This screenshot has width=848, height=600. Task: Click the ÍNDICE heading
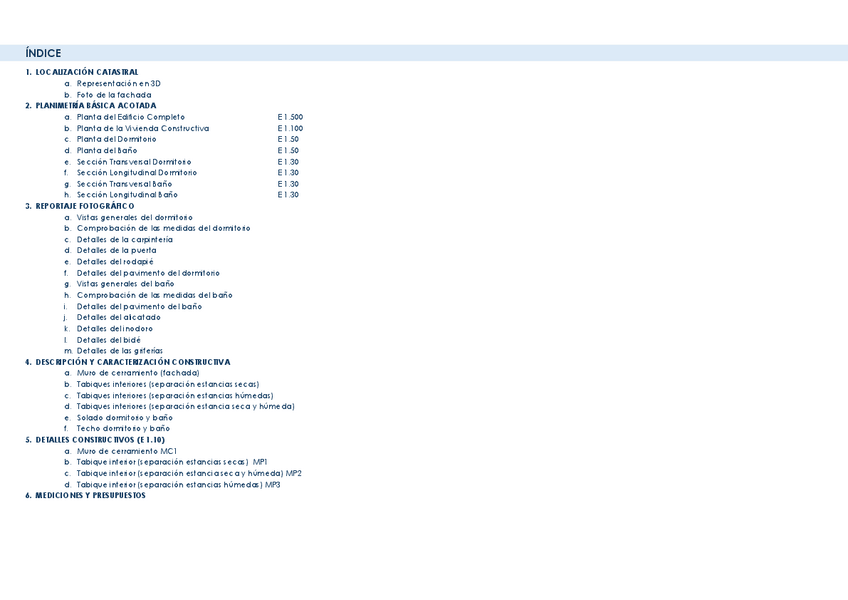click(44, 53)
